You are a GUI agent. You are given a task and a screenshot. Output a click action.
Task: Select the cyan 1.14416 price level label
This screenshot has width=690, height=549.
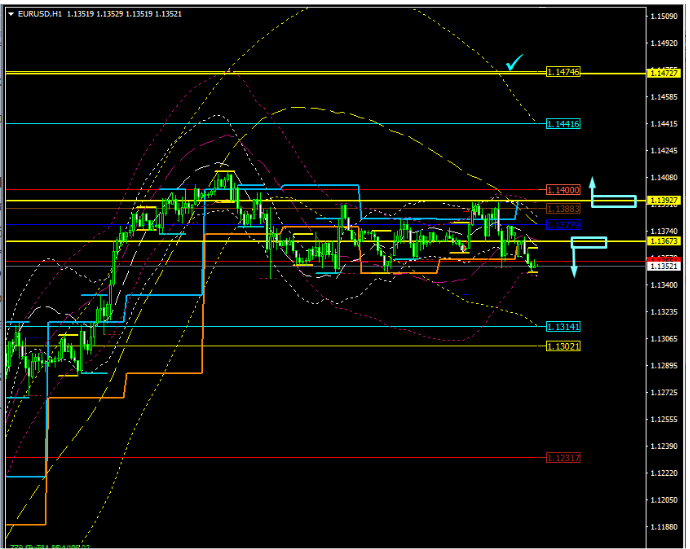tap(563, 124)
